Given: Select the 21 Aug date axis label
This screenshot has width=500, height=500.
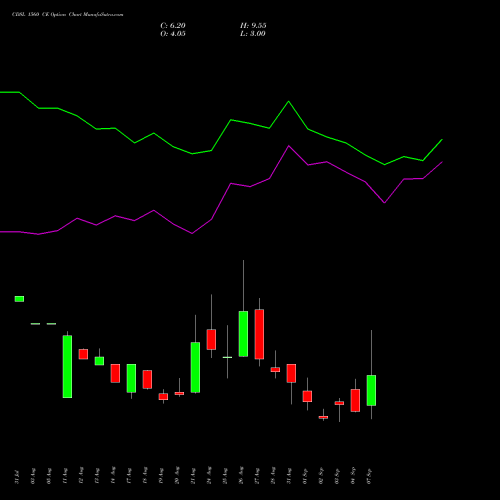Looking at the screenshot, I should tap(193, 476).
